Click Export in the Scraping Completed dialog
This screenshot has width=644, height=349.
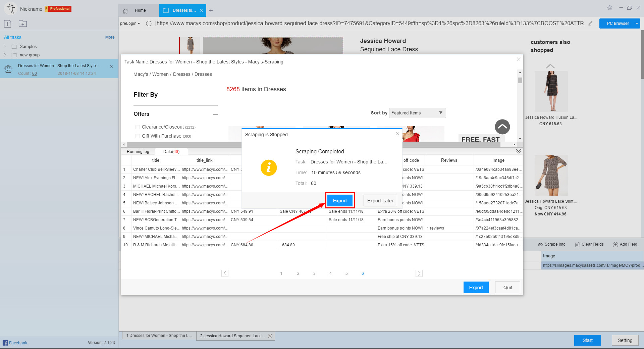click(x=340, y=201)
